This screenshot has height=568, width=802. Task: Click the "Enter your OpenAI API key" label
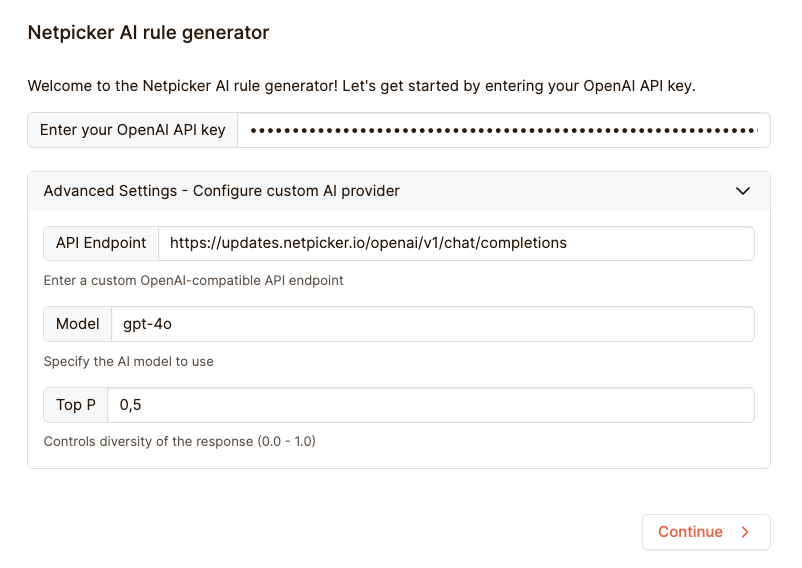(x=133, y=130)
